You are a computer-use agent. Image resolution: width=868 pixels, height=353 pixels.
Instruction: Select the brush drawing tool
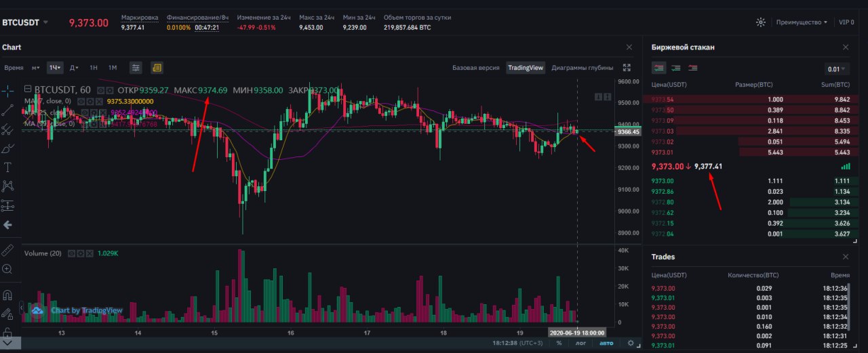click(8, 148)
